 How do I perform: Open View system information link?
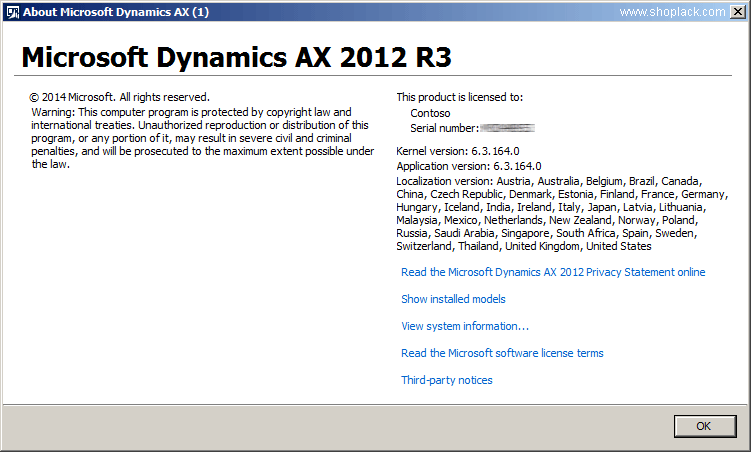tap(465, 326)
